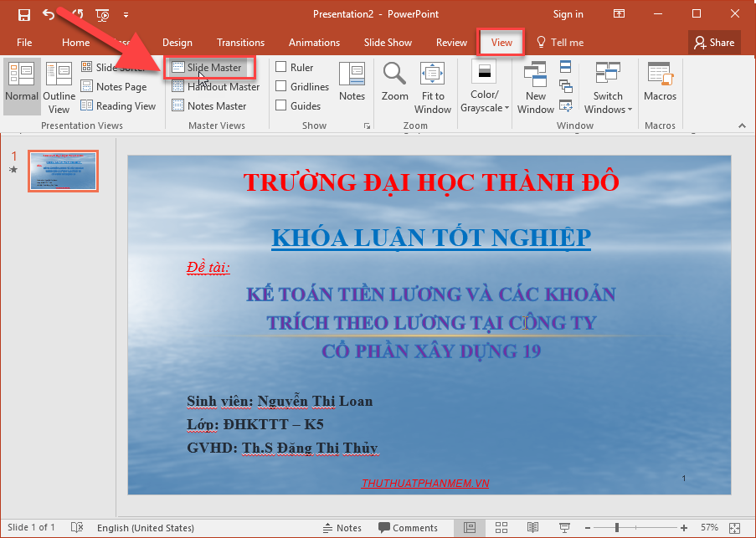Click the KHÓA LUẬN TỐT NGHIỆP heading
Image resolution: width=756 pixels, height=538 pixels.
point(431,238)
